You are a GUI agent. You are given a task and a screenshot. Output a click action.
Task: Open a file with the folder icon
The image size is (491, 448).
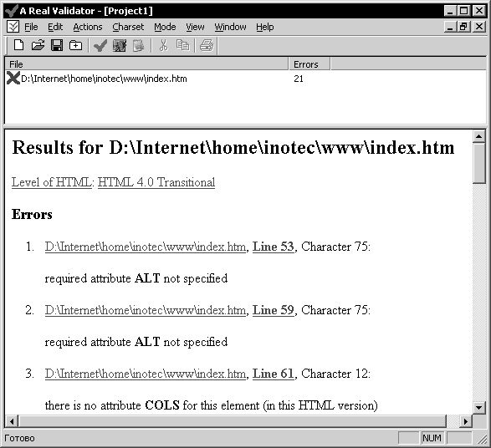(38, 46)
